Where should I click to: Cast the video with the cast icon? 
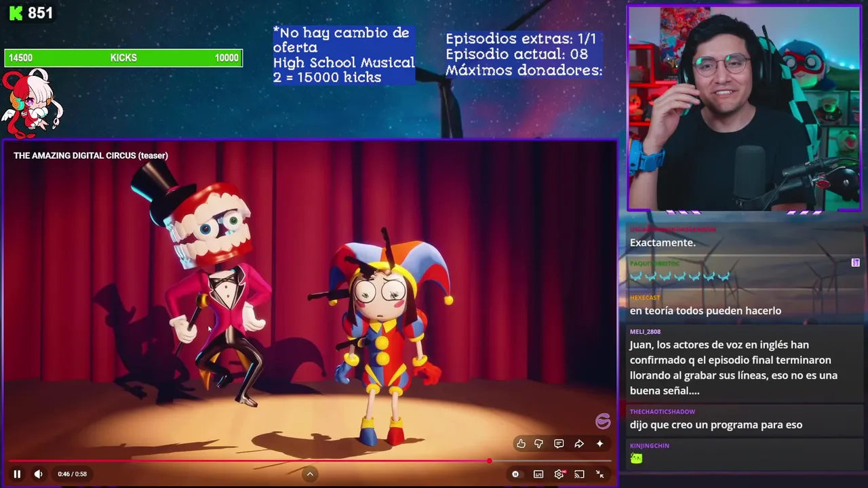click(x=579, y=474)
